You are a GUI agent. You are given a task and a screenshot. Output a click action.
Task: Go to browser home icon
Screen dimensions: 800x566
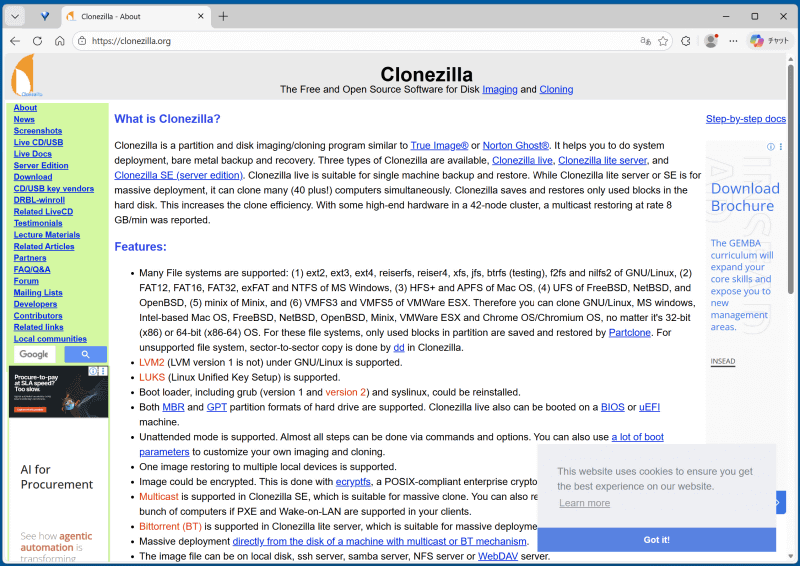[x=60, y=41]
